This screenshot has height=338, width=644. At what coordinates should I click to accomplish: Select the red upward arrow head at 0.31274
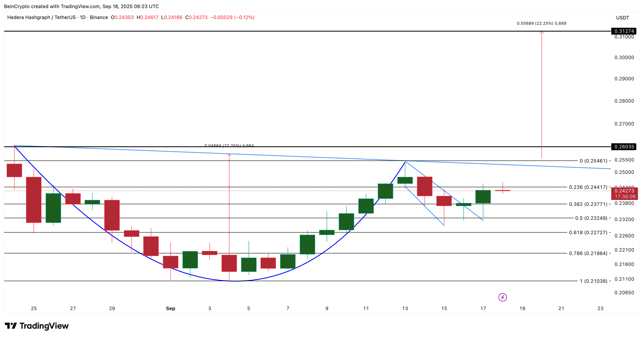[x=542, y=33]
